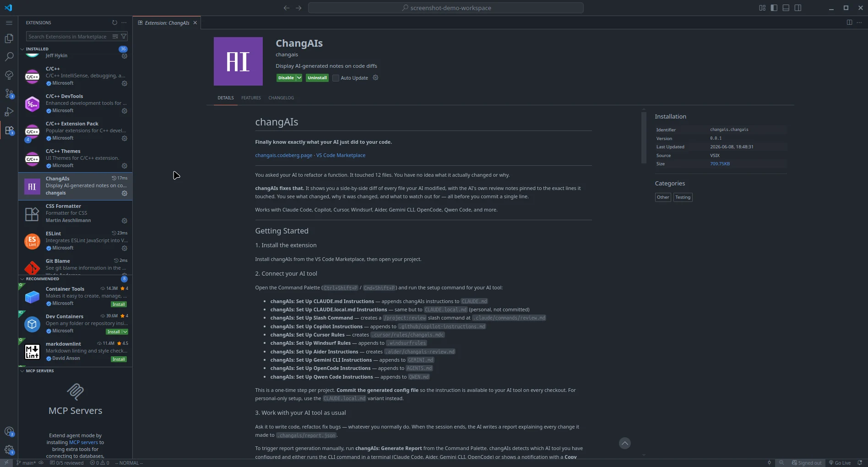This screenshot has height=467, width=868.
Task: Open Dev Containers Install dropdown arrow
Action: click(x=125, y=332)
